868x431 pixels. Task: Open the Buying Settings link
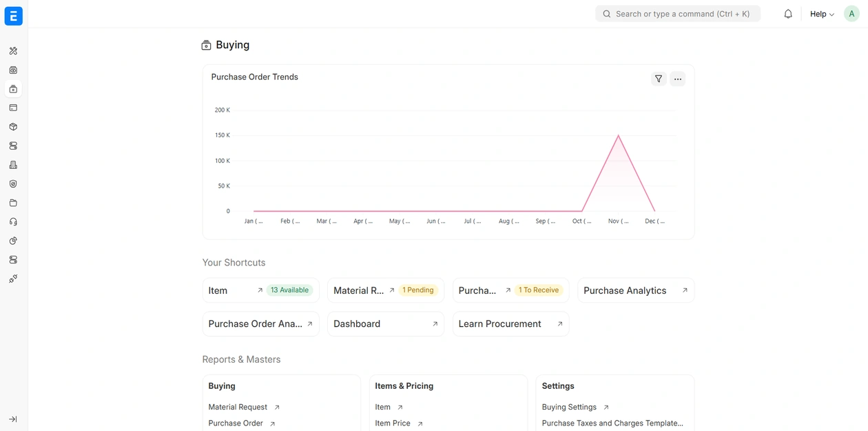[x=570, y=407]
